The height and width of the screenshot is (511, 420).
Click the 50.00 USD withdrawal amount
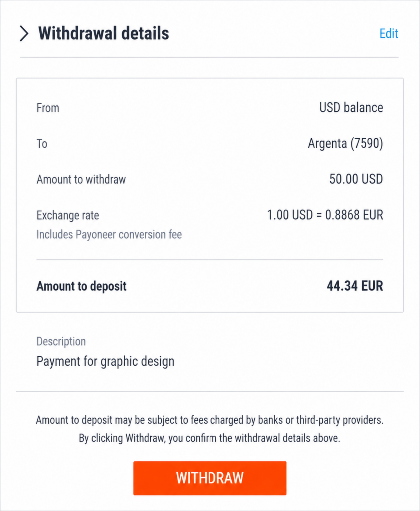pos(356,179)
